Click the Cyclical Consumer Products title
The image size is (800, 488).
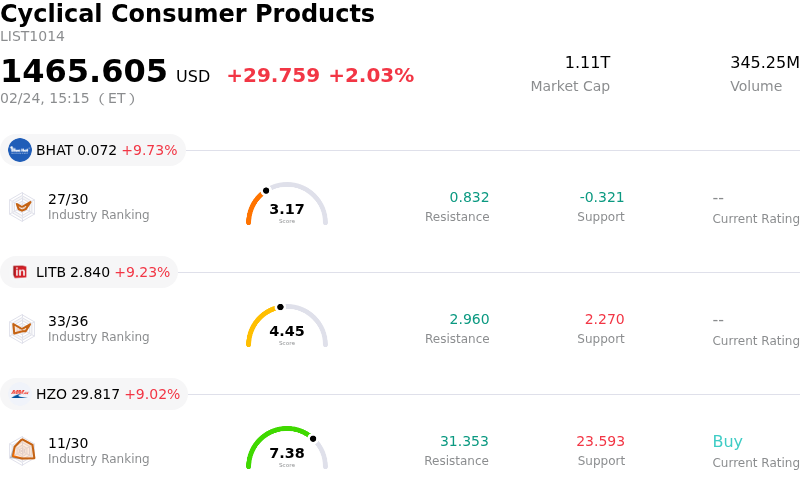[x=187, y=14]
